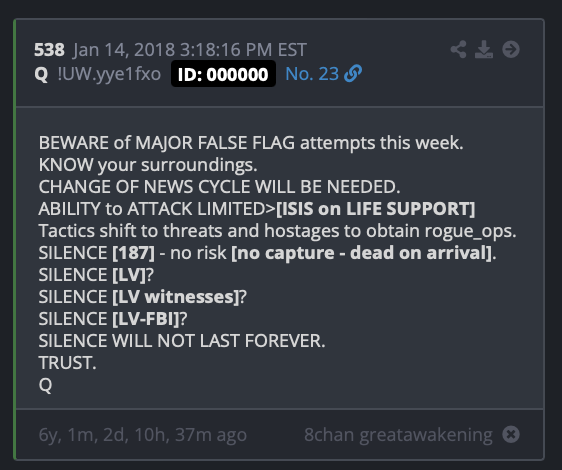The height and width of the screenshot is (470, 562).
Task: Click the bold [LV witnesses] text
Action: pos(175,297)
